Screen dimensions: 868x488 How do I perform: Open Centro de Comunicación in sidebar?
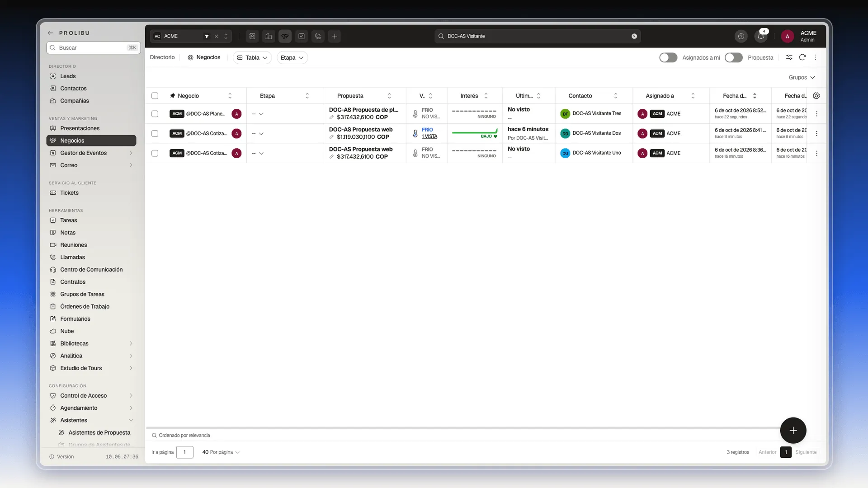pyautogui.click(x=91, y=270)
